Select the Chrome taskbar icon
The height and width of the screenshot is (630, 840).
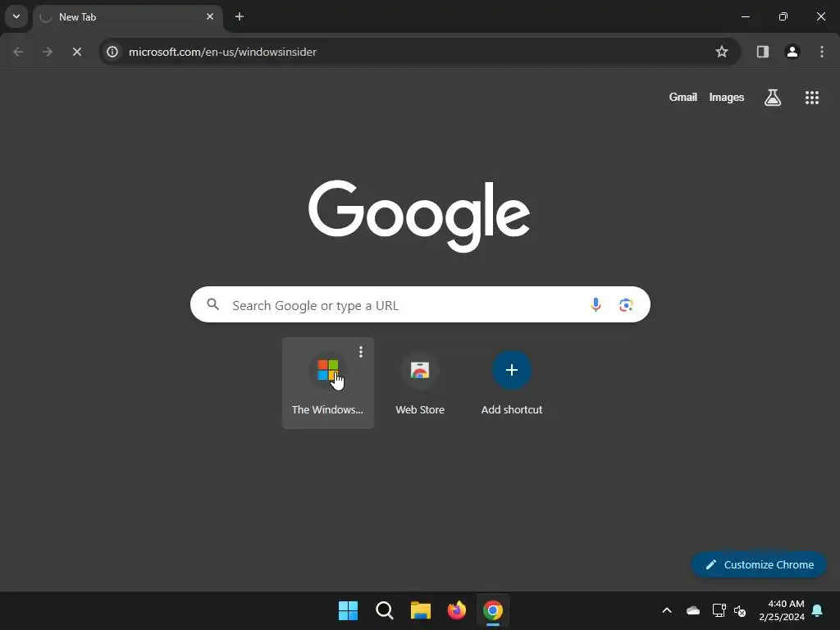click(x=493, y=610)
